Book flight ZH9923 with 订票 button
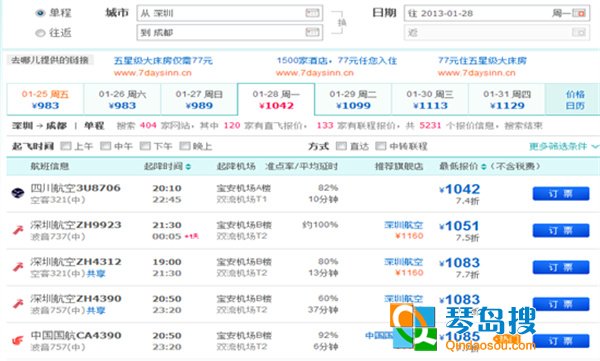The height and width of the screenshot is (361, 600). 561,230
